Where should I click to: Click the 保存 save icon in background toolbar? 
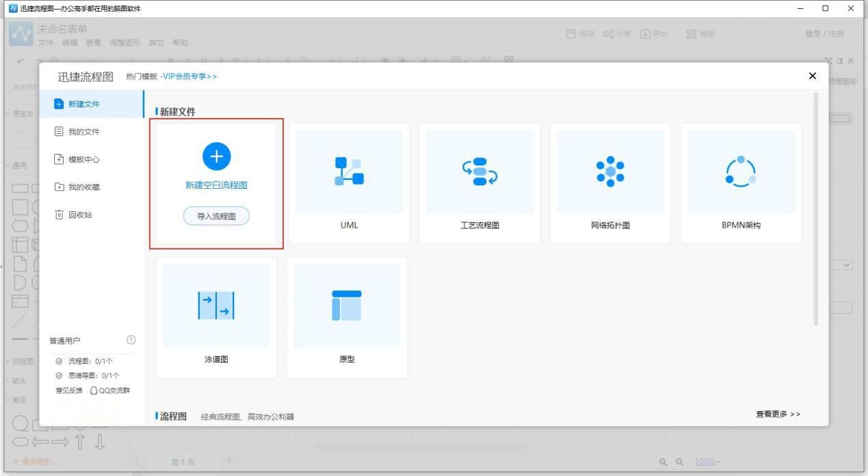click(x=571, y=34)
